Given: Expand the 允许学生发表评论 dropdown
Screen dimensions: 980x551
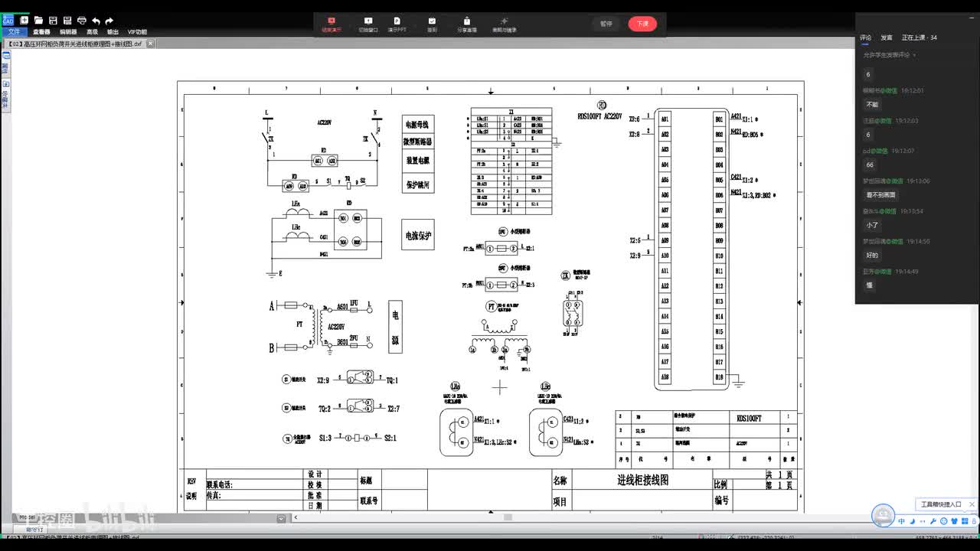Looking at the screenshot, I should 890,55.
